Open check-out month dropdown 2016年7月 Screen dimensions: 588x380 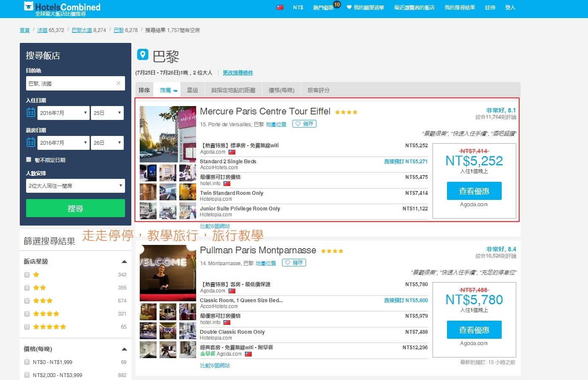click(64, 143)
